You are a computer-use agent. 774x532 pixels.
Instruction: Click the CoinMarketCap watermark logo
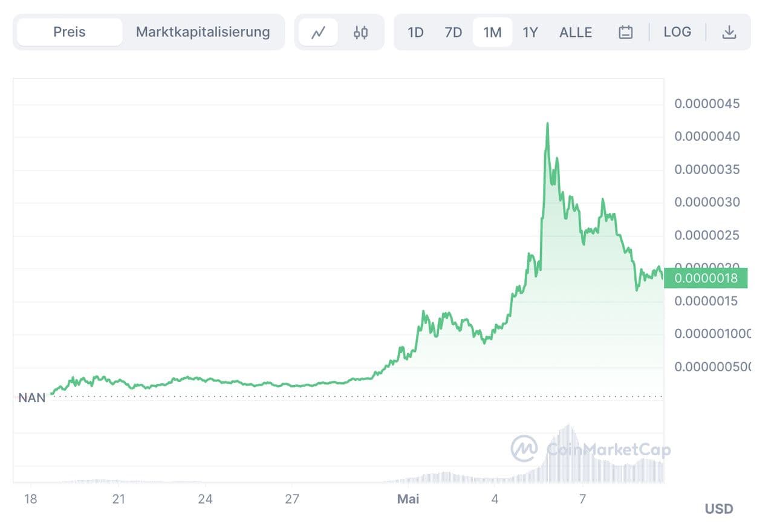524,448
